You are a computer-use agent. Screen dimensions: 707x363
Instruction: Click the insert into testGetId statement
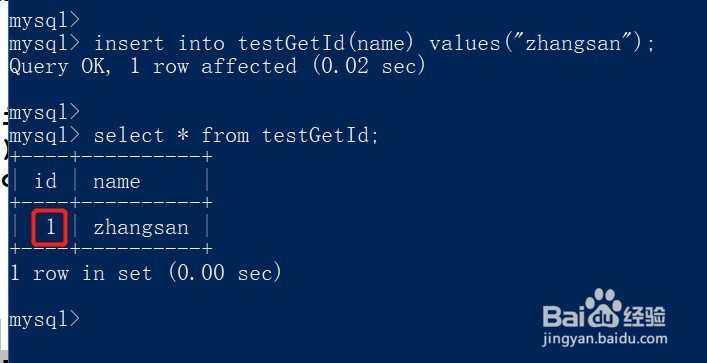pyautogui.click(x=374, y=44)
